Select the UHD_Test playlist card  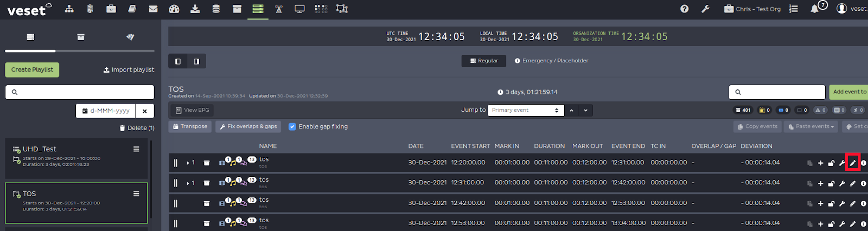pos(76,158)
